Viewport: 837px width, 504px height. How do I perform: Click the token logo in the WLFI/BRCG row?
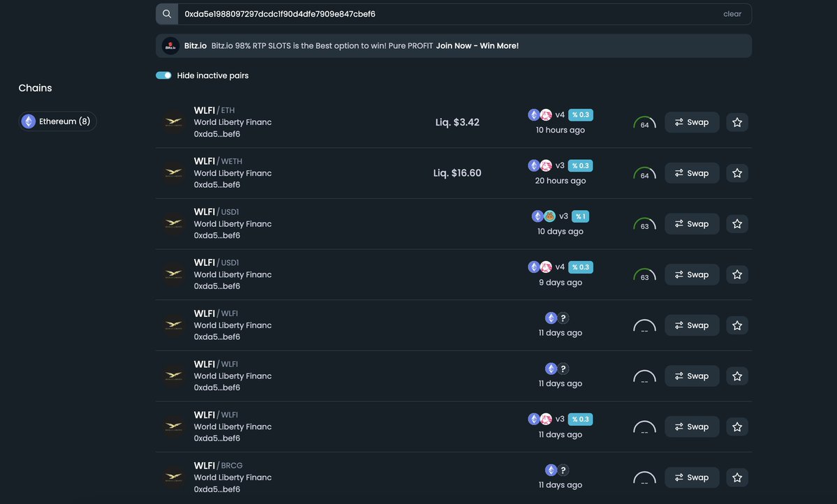click(x=174, y=477)
